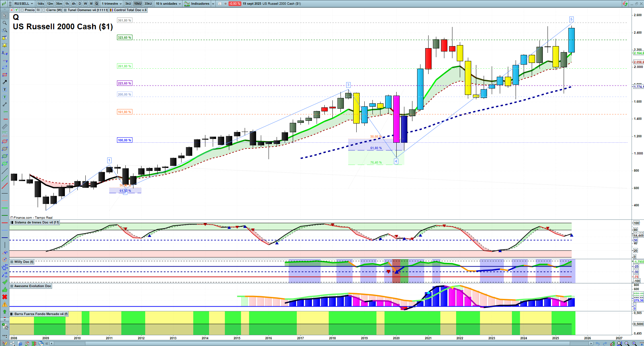Image resolution: width=644 pixels, height=346 pixels.
Task: Toggle the Awesome Evolution Doc panel box
Action: 12,286
